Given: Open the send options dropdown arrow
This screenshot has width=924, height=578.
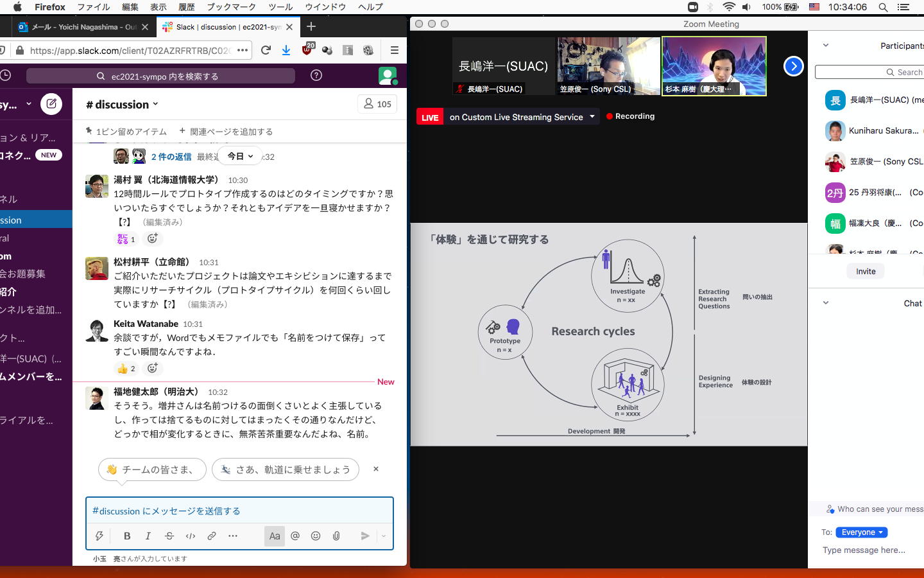Looking at the screenshot, I should point(384,536).
